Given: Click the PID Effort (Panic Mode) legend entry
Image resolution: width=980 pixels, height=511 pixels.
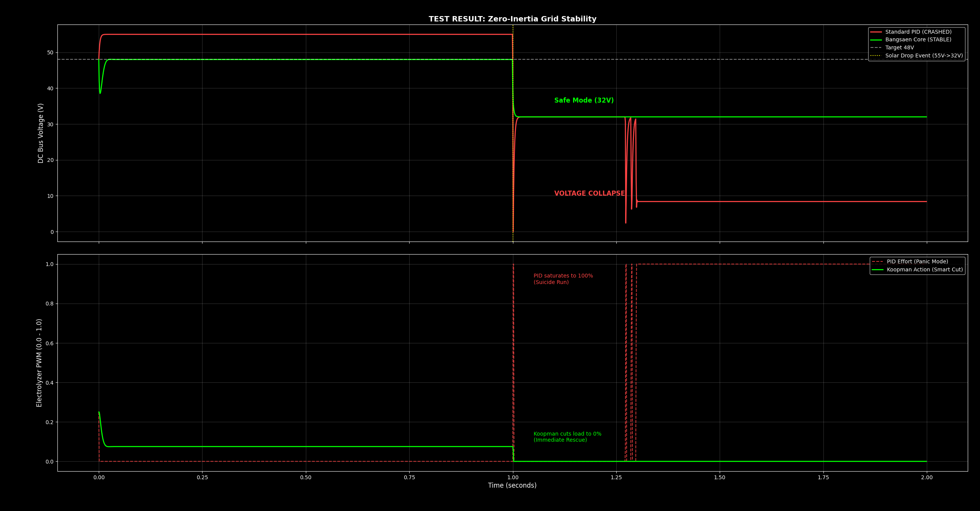Looking at the screenshot, I should 917,262.
